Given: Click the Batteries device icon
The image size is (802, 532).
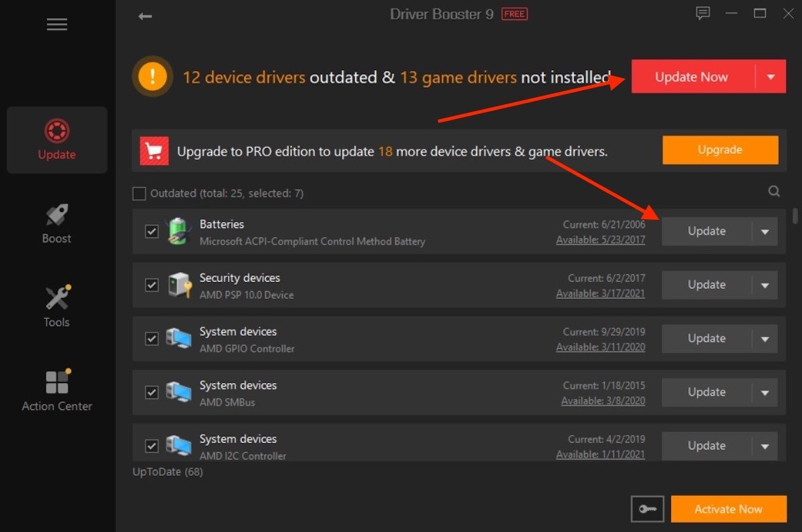Looking at the screenshot, I should [178, 231].
